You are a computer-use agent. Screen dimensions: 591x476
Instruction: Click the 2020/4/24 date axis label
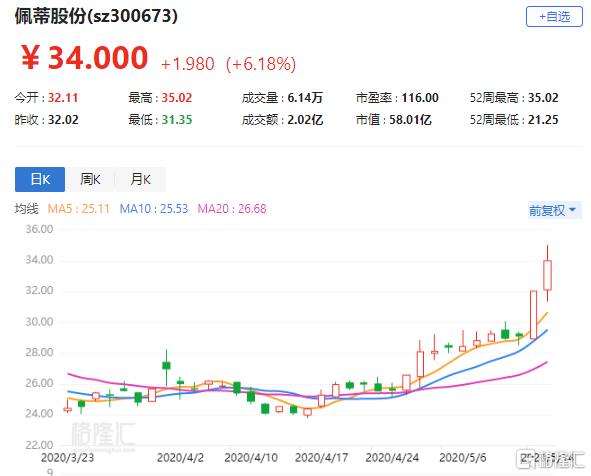392,458
